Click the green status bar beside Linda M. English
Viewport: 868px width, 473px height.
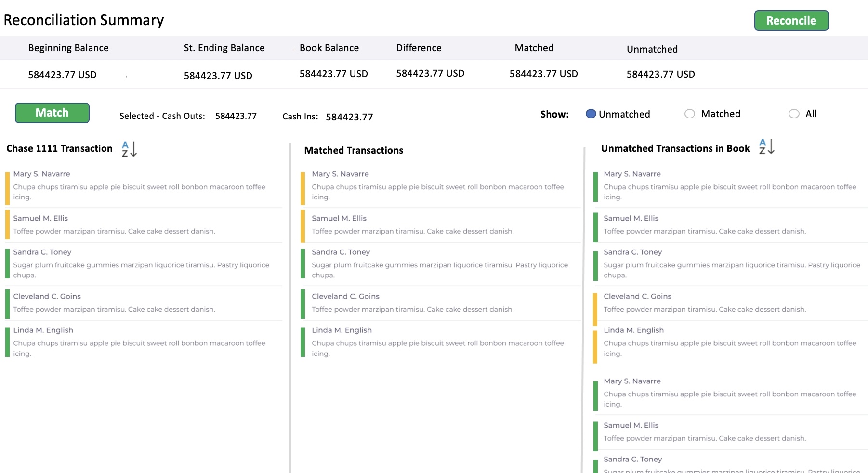click(8, 342)
